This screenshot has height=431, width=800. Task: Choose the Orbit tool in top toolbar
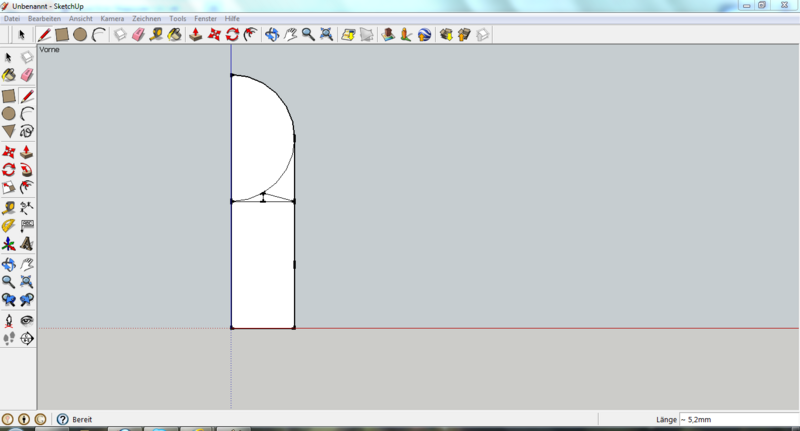pos(272,35)
